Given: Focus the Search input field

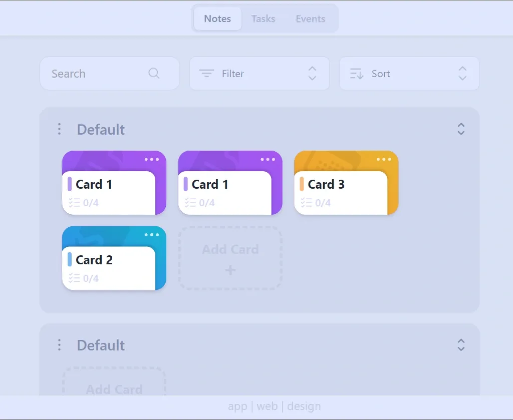Looking at the screenshot, I should (95, 74).
